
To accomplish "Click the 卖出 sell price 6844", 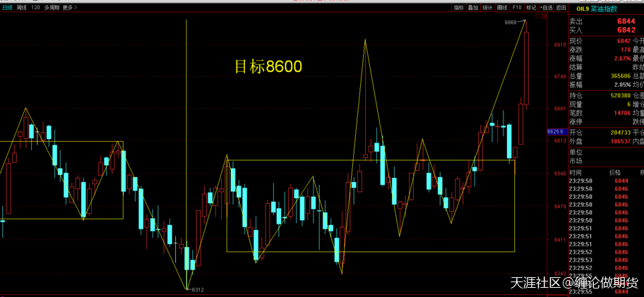I will coord(625,21).
